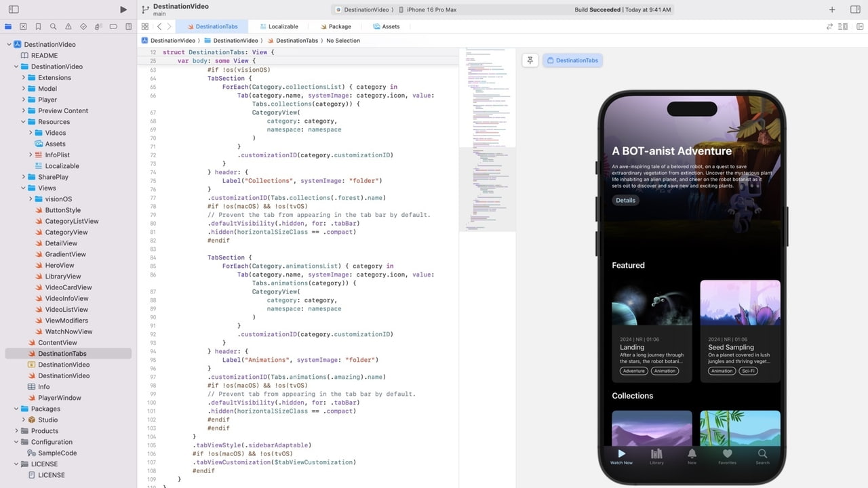Open the Issue navigator warning triangle
868x488 pixels.
[x=68, y=26]
